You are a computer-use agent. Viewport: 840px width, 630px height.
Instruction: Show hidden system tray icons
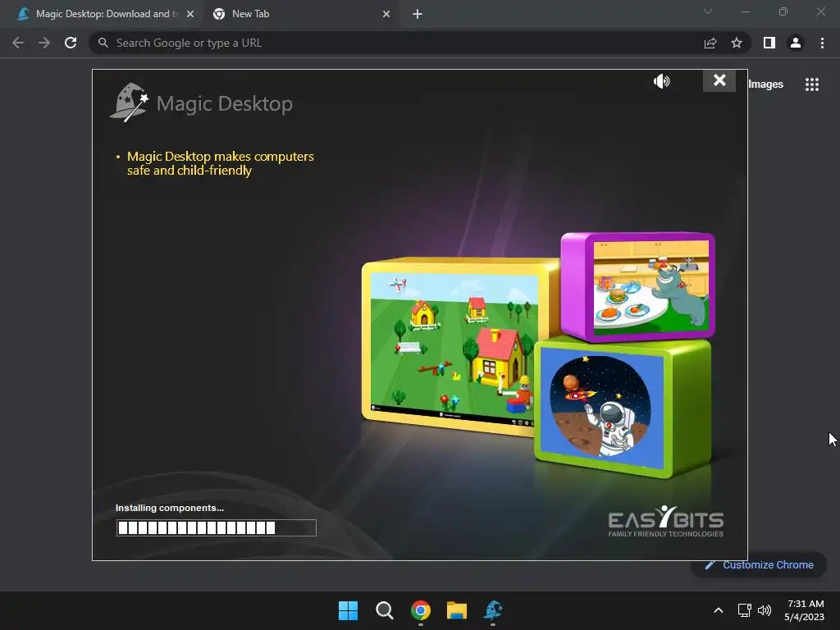pyautogui.click(x=719, y=610)
